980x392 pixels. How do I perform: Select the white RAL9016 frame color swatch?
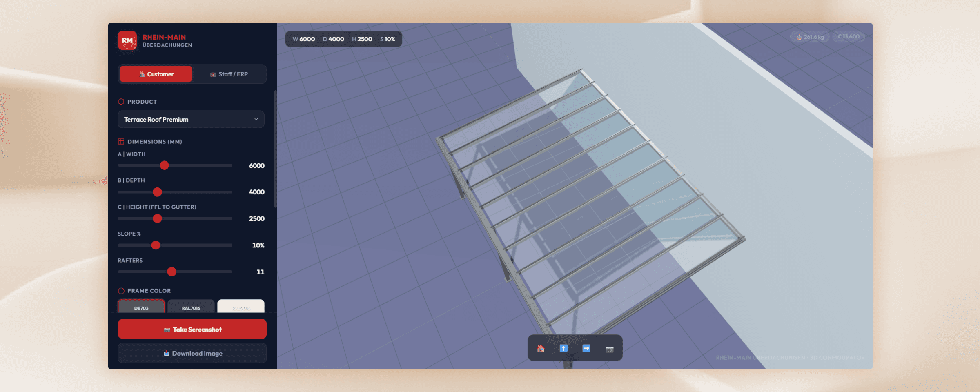tap(241, 306)
